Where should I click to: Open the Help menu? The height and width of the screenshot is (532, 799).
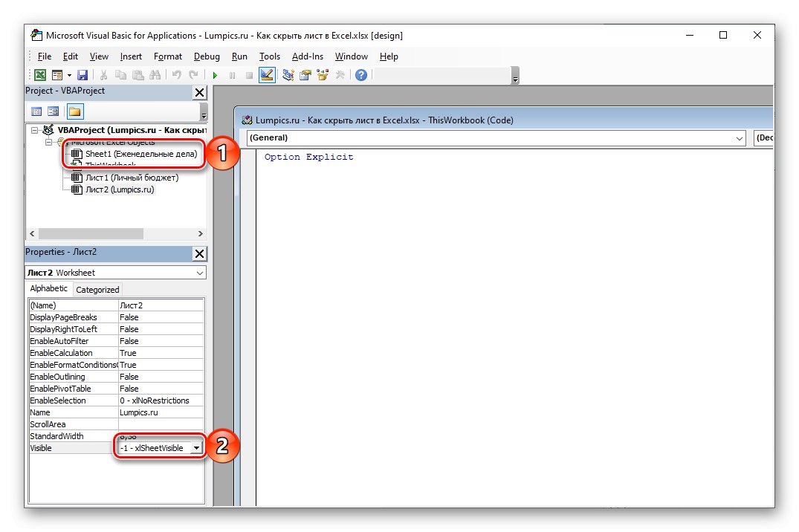(389, 56)
